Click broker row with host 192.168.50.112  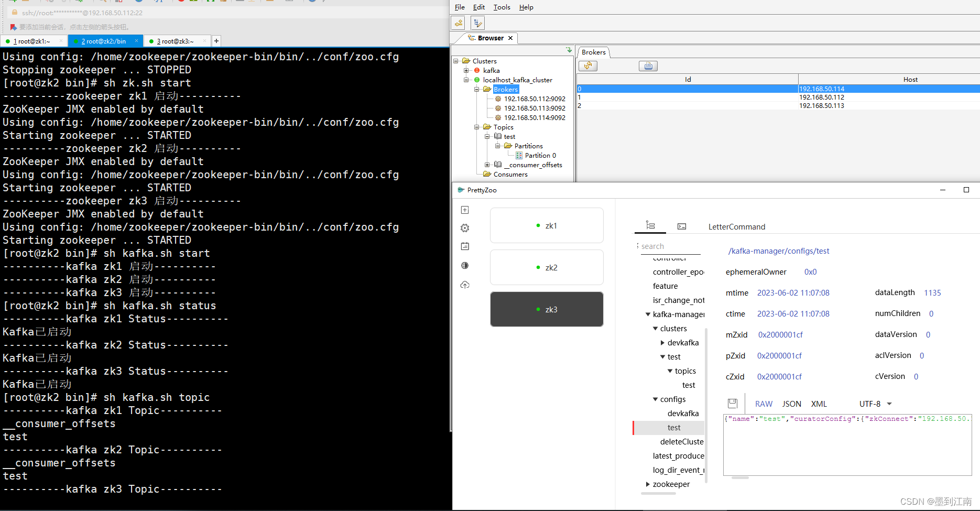[x=778, y=97]
